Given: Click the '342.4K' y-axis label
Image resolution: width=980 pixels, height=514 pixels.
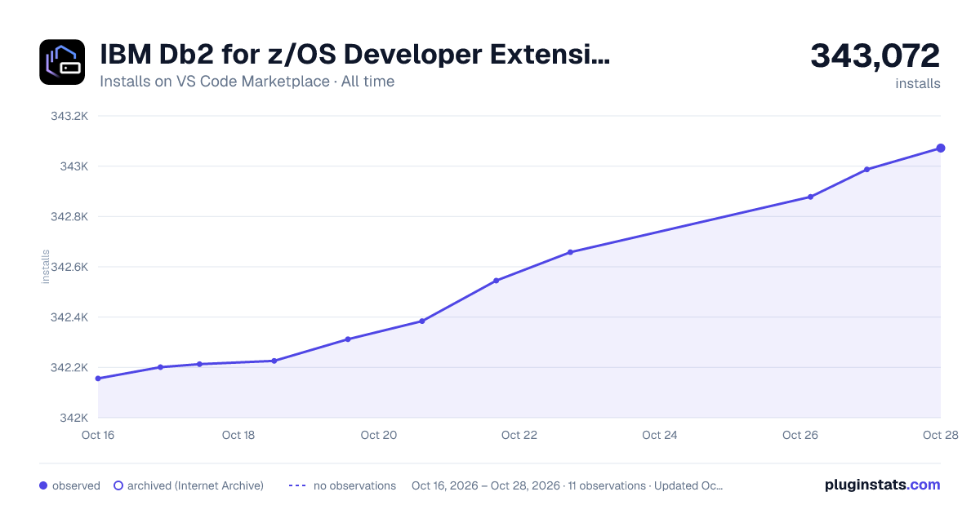Looking at the screenshot, I should [69, 317].
